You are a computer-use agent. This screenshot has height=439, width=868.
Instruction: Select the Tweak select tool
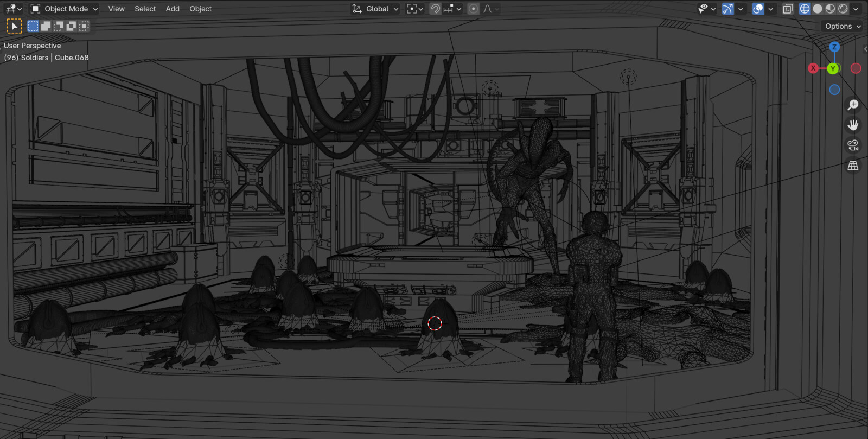[14, 26]
